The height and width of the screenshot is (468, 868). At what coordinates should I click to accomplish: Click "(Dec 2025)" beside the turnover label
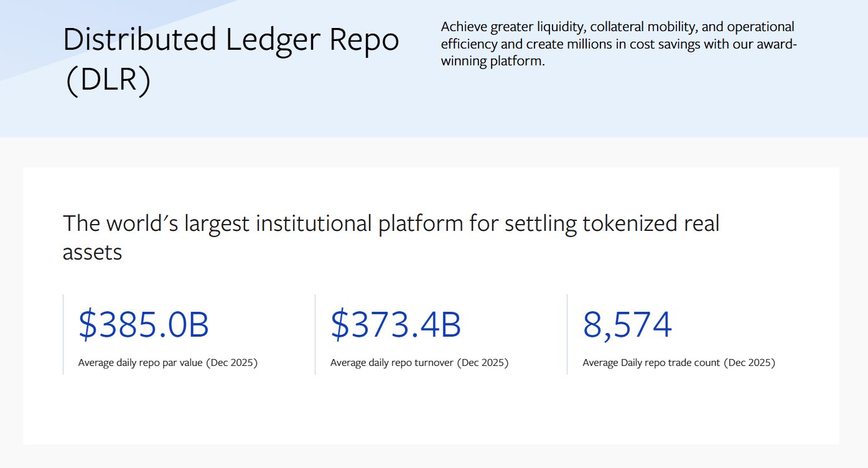pyautogui.click(x=483, y=363)
